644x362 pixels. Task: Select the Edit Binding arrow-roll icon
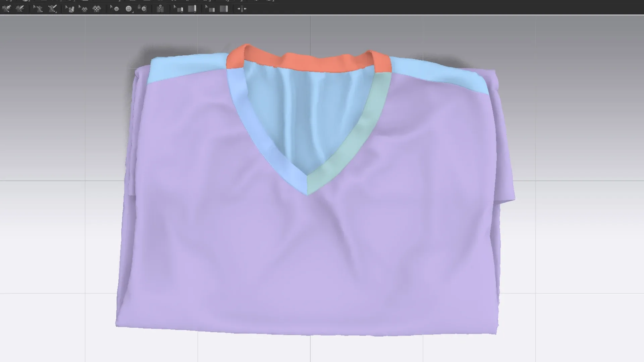pyautogui.click(x=178, y=9)
